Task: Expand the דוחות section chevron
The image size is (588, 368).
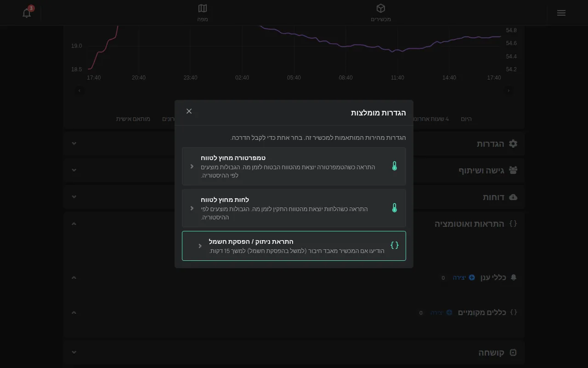Action: tap(74, 197)
